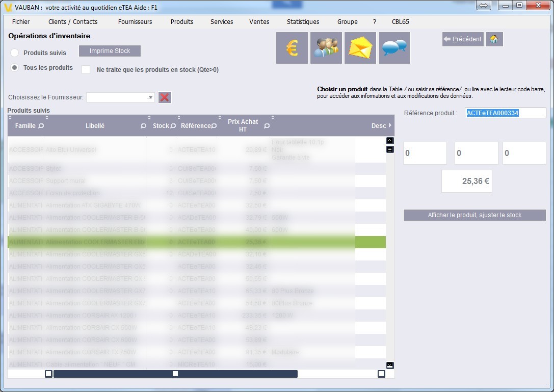Open the Statistiques menu
The image size is (554, 392).
click(x=303, y=22)
